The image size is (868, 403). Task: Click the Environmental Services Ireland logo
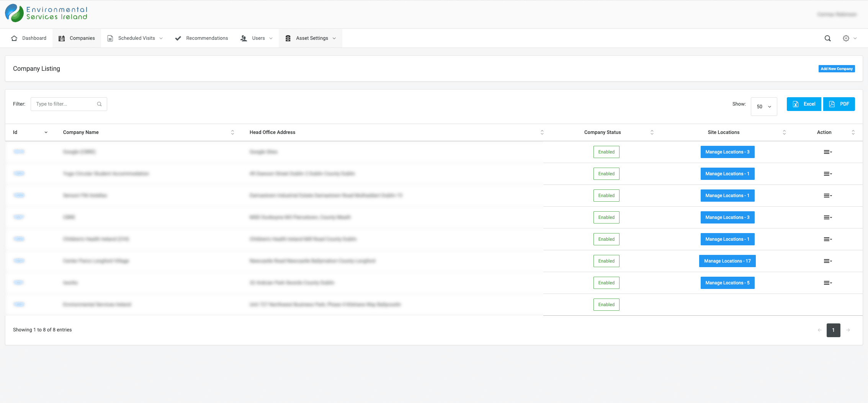(46, 13)
